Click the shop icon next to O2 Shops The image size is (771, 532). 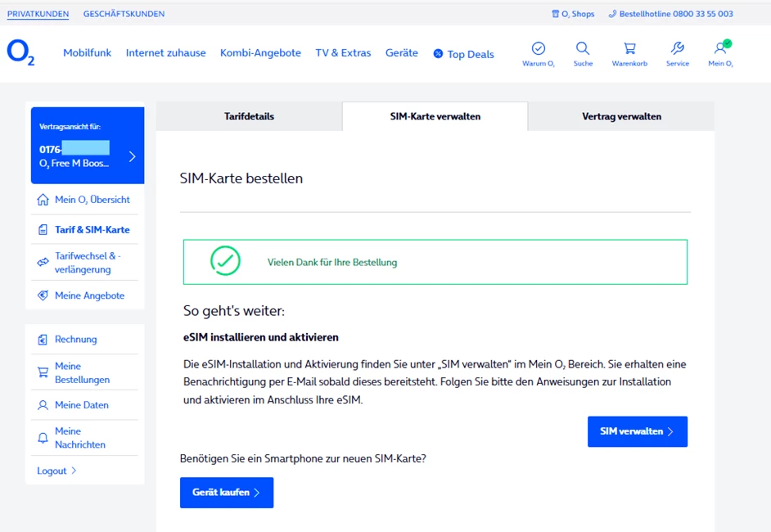point(555,14)
